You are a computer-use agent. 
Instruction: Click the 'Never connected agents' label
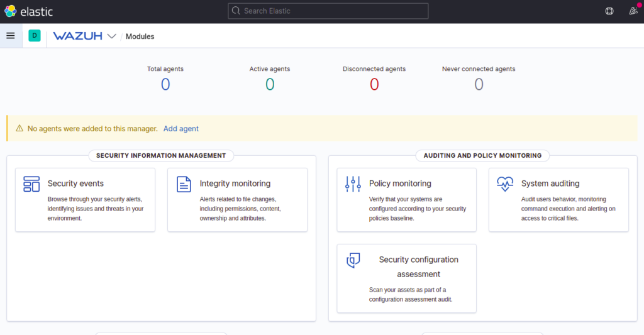tap(479, 69)
